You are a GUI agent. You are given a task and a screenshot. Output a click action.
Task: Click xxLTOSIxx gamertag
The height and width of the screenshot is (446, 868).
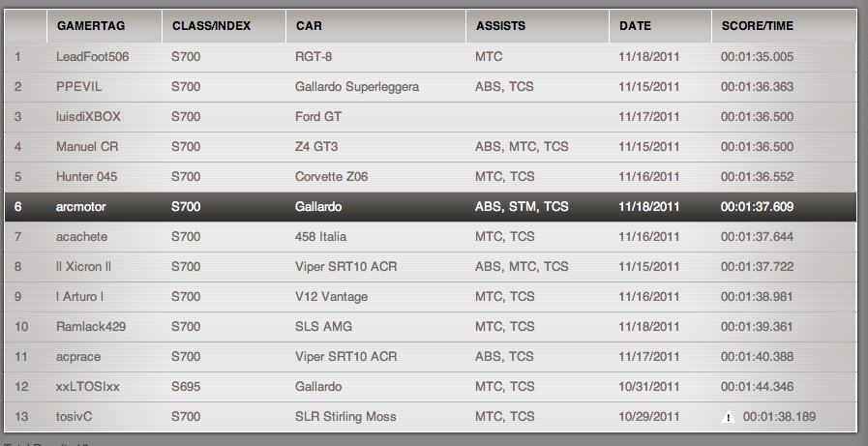[x=88, y=387]
